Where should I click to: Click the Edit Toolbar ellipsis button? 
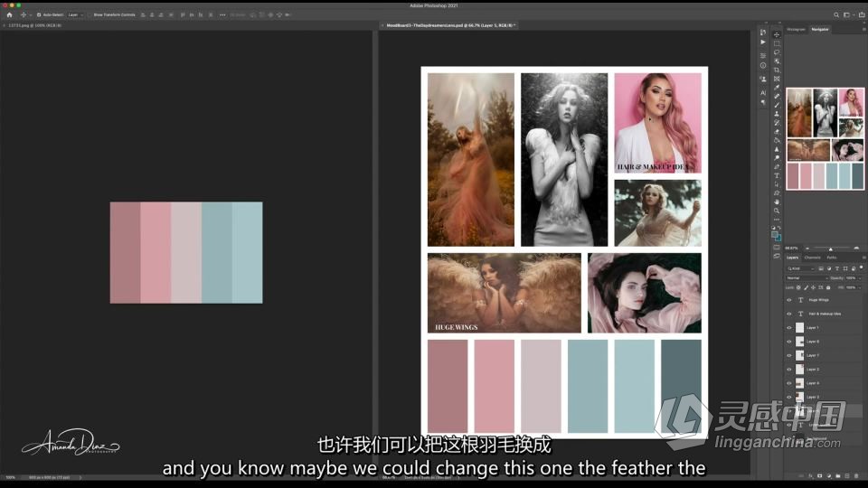click(x=777, y=220)
